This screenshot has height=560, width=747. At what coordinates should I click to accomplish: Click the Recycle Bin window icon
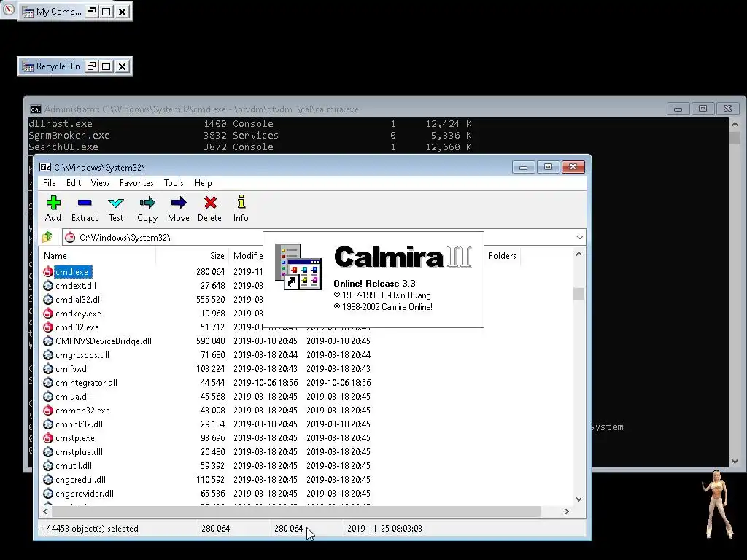(28, 66)
